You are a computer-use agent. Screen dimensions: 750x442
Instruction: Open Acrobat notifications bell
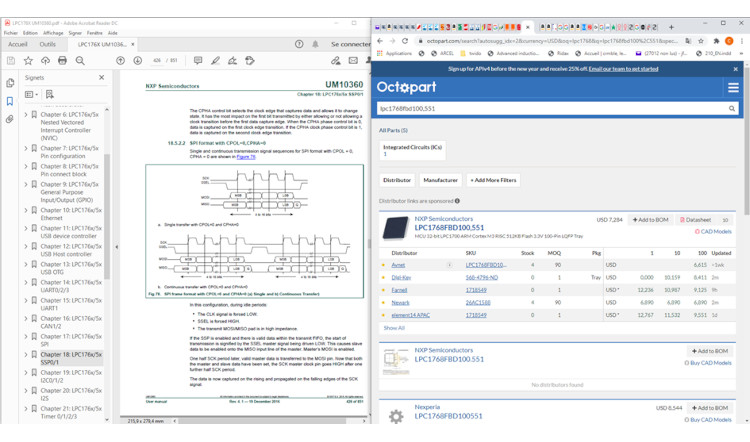click(x=315, y=44)
